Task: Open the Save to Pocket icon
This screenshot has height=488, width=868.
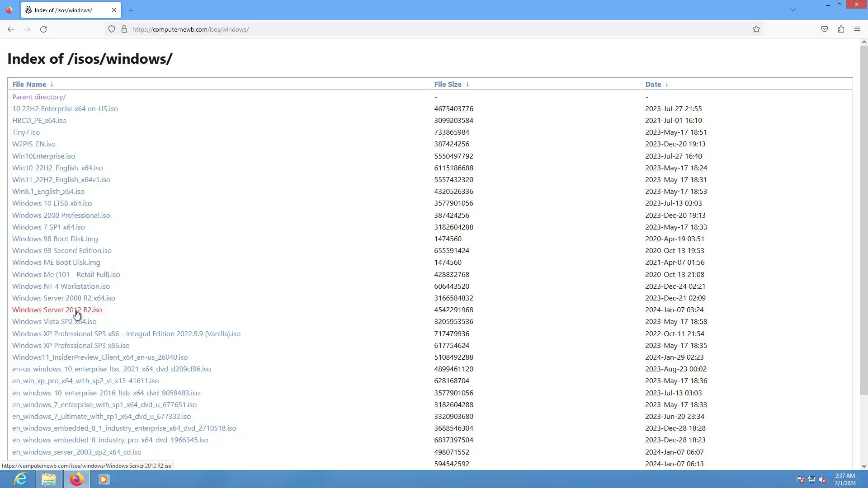Action: [x=825, y=29]
